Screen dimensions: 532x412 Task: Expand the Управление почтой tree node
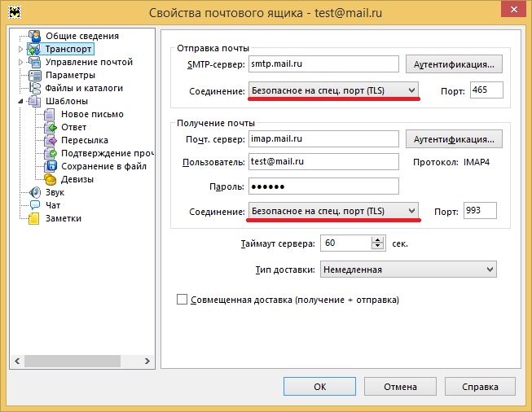pyautogui.click(x=20, y=62)
